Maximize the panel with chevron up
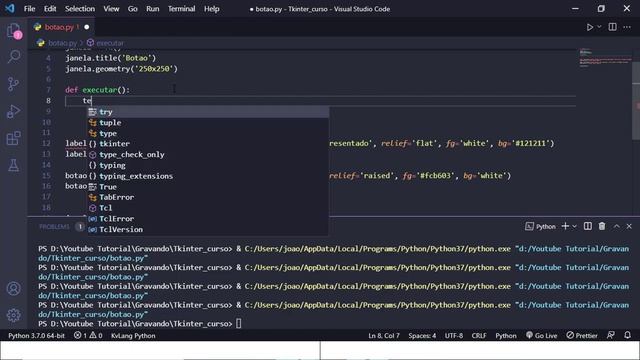The width and height of the screenshot is (640, 360). 617,226
